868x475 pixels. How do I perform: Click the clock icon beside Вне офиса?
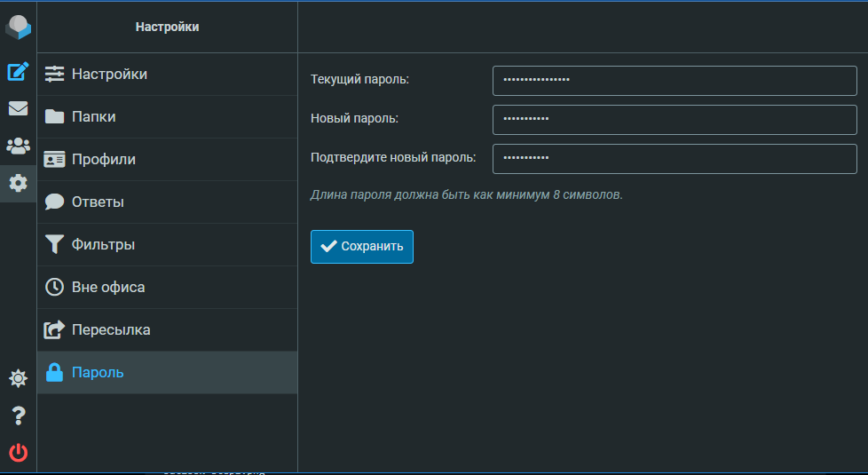[x=54, y=287]
